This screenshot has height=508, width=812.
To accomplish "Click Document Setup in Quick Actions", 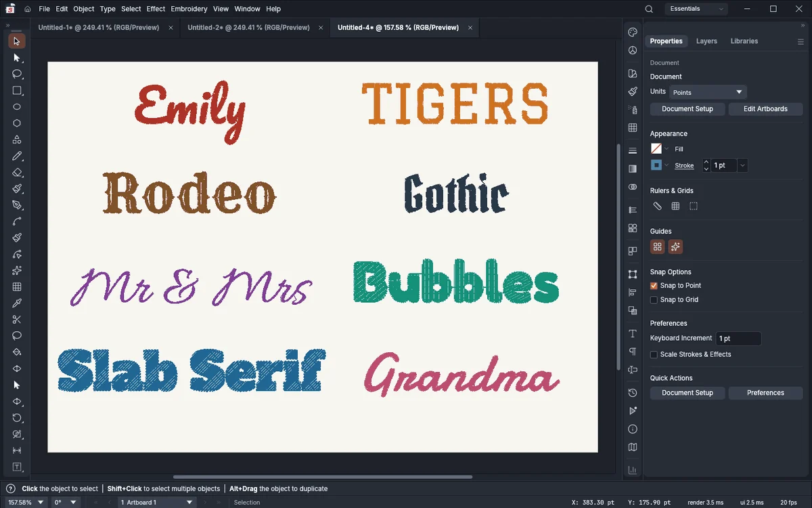I will pos(687,393).
